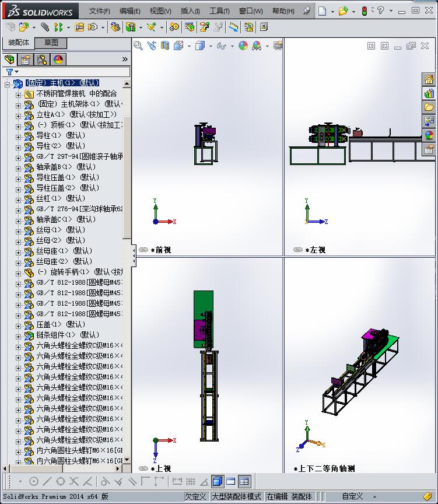The image size is (438, 504).
Task: Open the DisplayManager tab icon
Action: (58, 60)
